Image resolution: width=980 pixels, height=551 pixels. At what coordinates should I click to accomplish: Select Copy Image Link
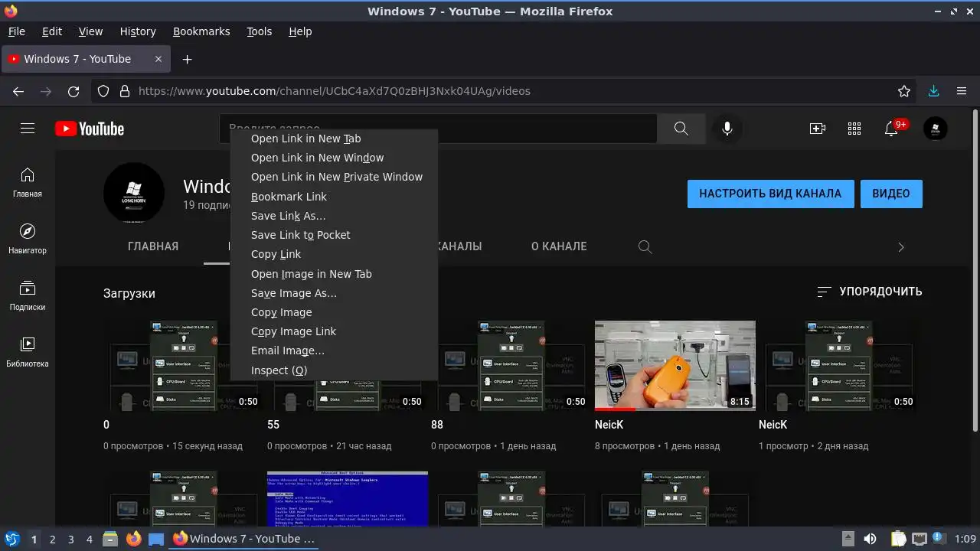[x=334, y=331]
